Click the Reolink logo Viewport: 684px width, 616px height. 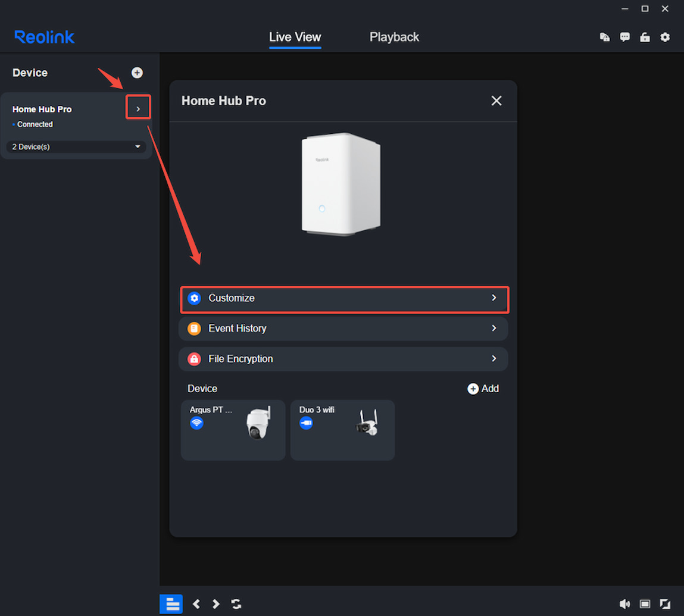pyautogui.click(x=45, y=37)
